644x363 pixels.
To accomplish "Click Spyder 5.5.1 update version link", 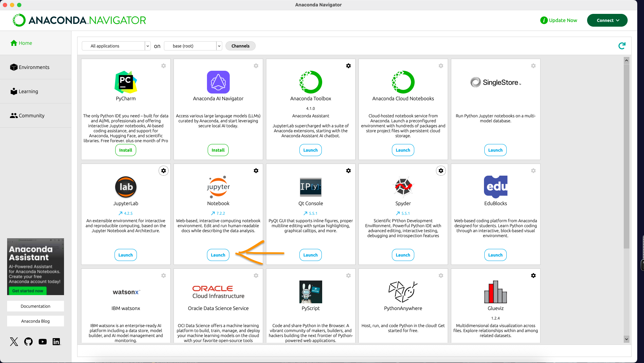I will point(403,213).
